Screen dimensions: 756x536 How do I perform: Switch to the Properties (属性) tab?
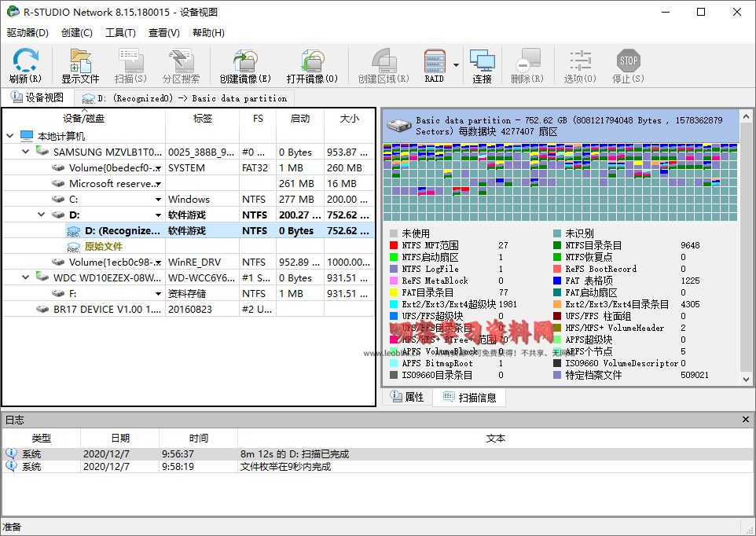click(407, 397)
